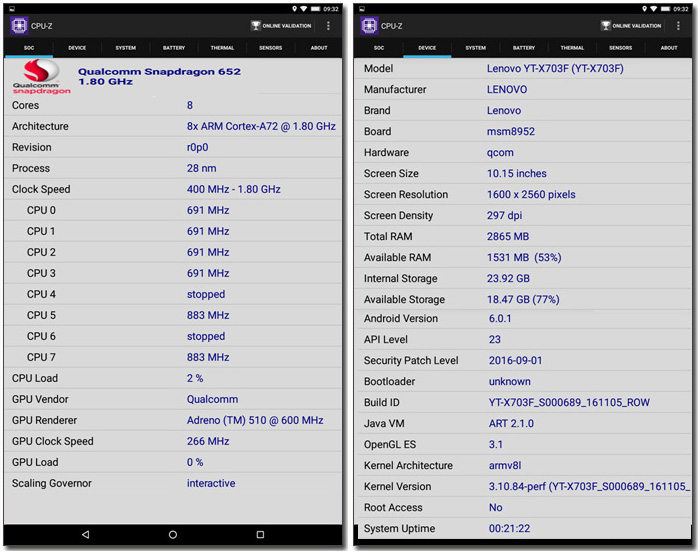Tap System Uptime value "00:21:22"

[x=509, y=529]
